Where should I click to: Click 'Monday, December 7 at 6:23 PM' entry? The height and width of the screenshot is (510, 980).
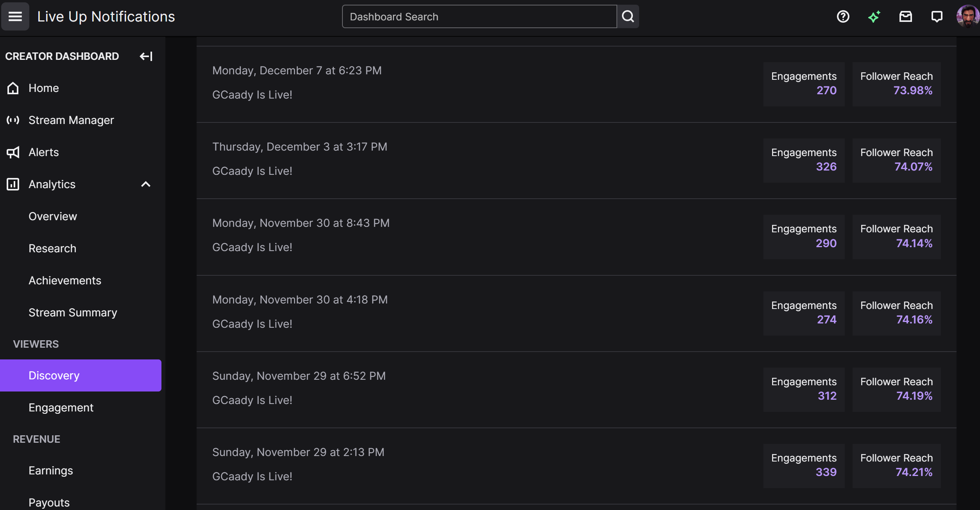[x=297, y=70]
